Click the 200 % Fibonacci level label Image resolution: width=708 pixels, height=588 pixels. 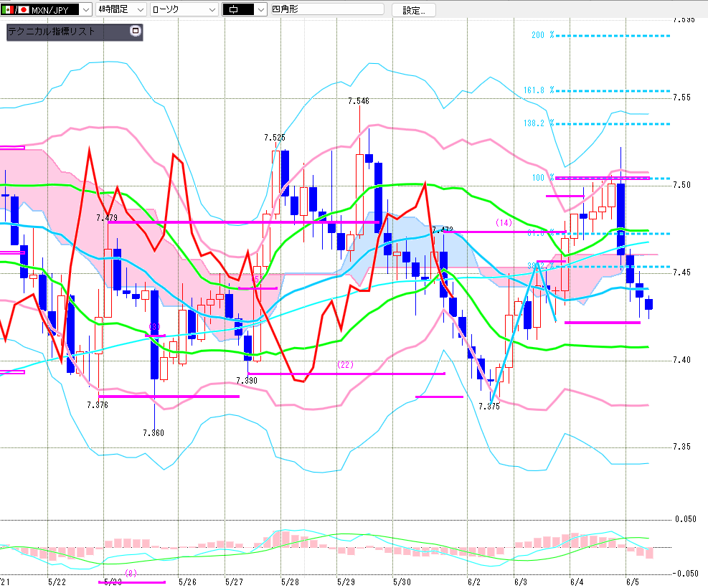pyautogui.click(x=543, y=35)
